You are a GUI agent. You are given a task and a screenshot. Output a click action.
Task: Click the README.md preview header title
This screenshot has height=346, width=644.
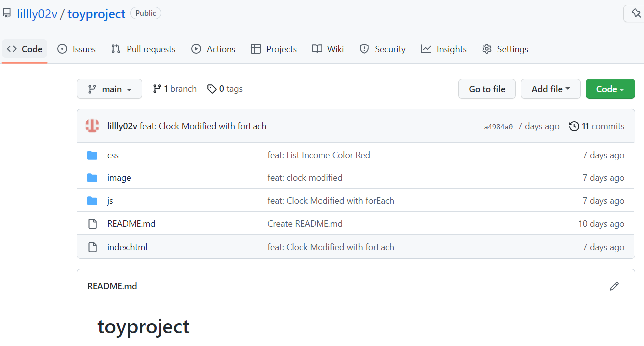[112, 286]
